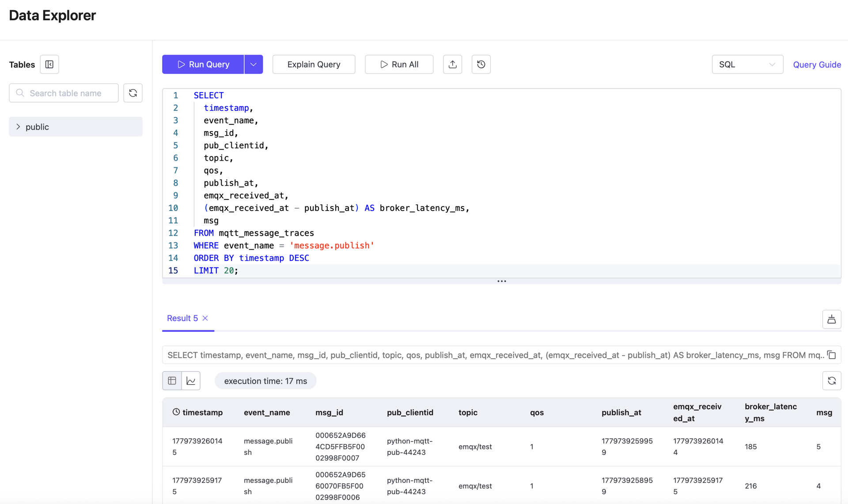Open the Run Query dropdown arrow
This screenshot has height=504, width=848.
254,64
